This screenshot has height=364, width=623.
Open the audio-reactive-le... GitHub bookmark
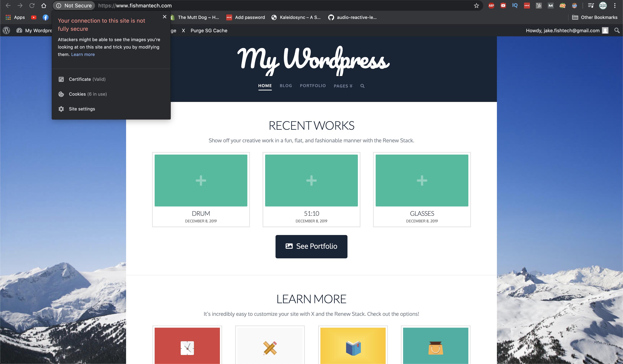352,17
